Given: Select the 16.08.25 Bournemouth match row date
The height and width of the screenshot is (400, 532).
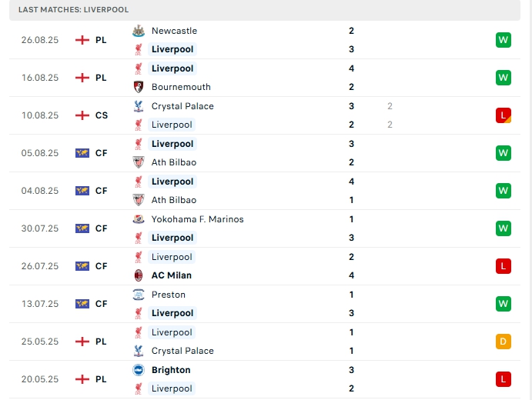Looking at the screenshot, I should tap(40, 78).
